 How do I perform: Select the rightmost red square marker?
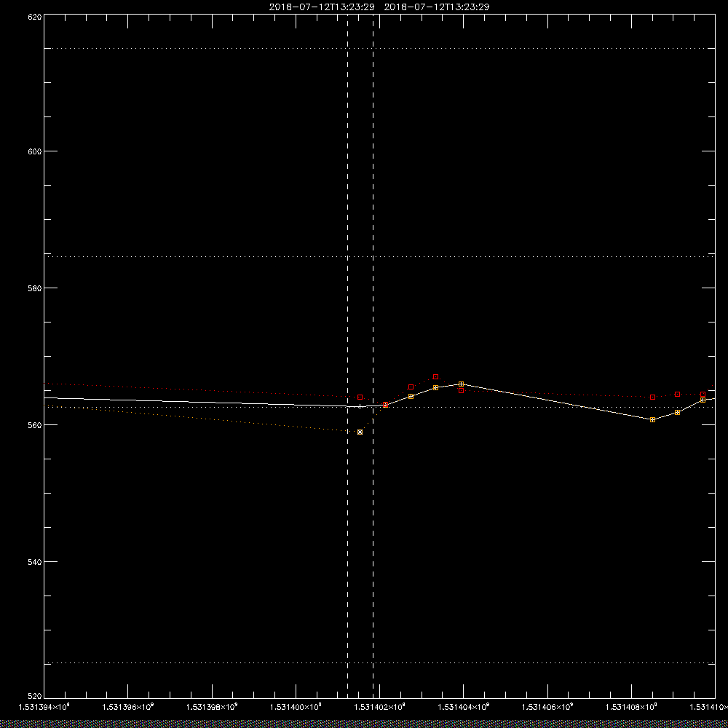(703, 394)
